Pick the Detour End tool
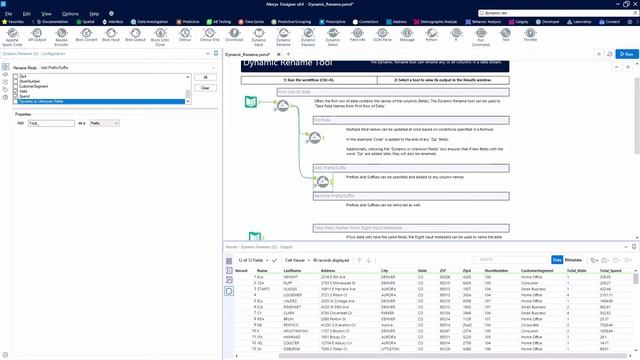Screen dimensions: 640x360 pyautogui.click(x=209, y=35)
